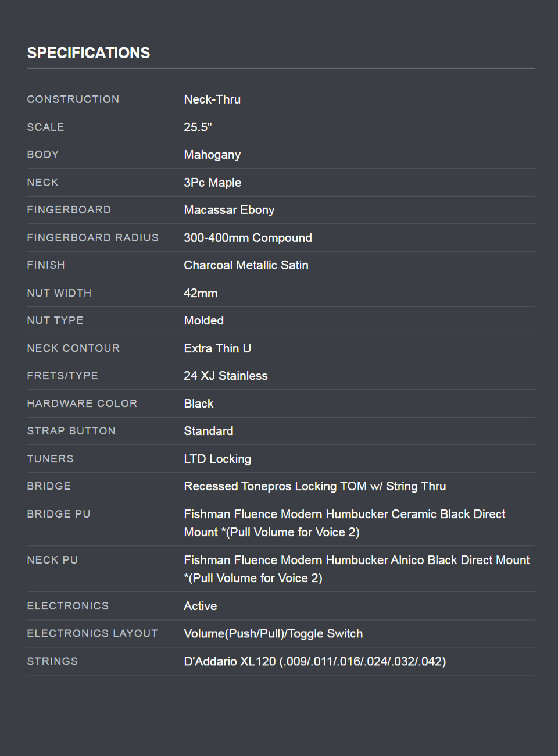Click the 25.5" scale value
The image size is (558, 756).
pos(198,127)
